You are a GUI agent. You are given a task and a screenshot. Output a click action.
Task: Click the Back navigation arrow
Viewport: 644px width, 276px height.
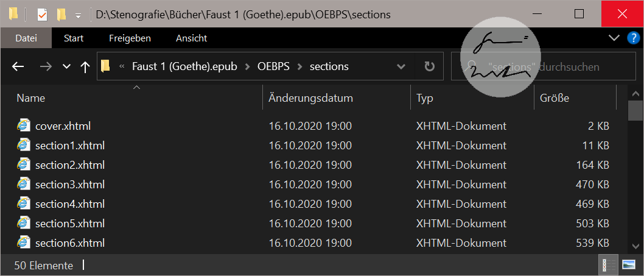point(18,66)
